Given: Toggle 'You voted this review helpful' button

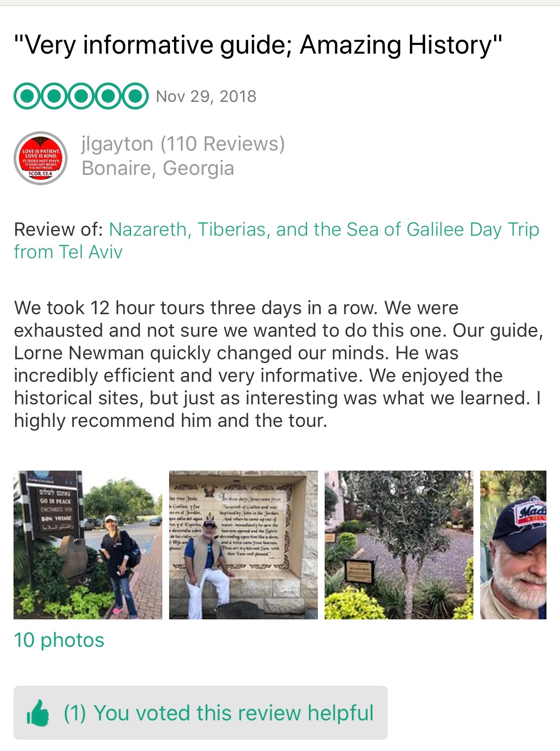Looking at the screenshot, I should coord(201,713).
